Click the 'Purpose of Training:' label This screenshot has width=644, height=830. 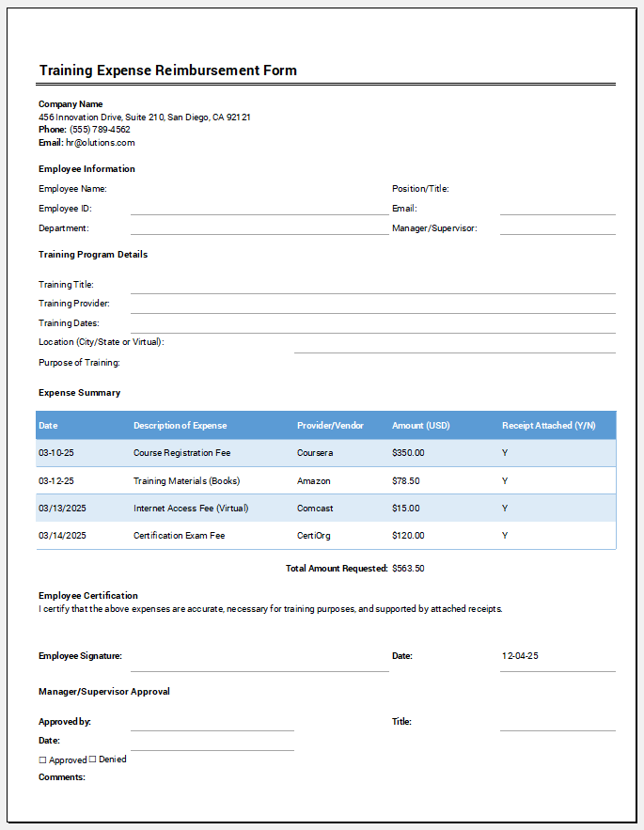point(79,363)
